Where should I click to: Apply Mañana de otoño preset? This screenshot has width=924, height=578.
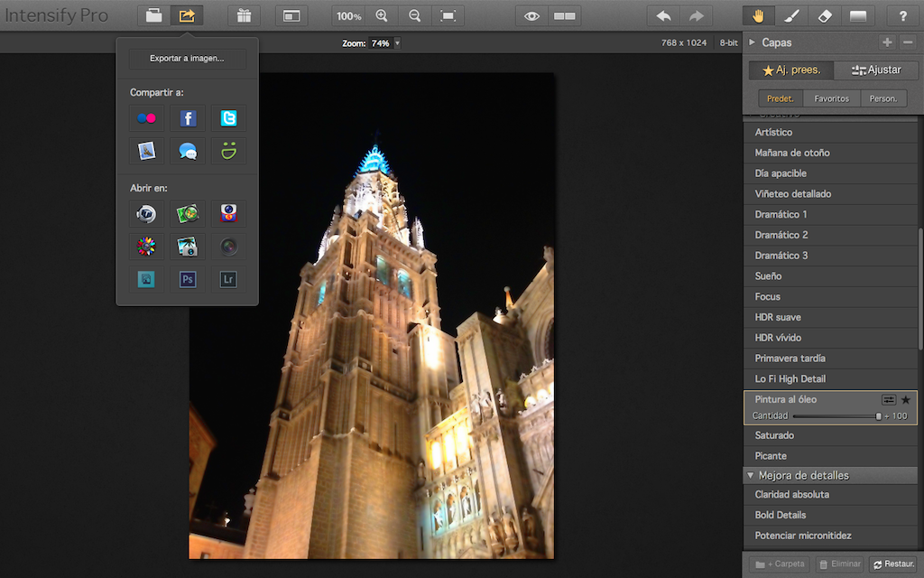(x=830, y=153)
